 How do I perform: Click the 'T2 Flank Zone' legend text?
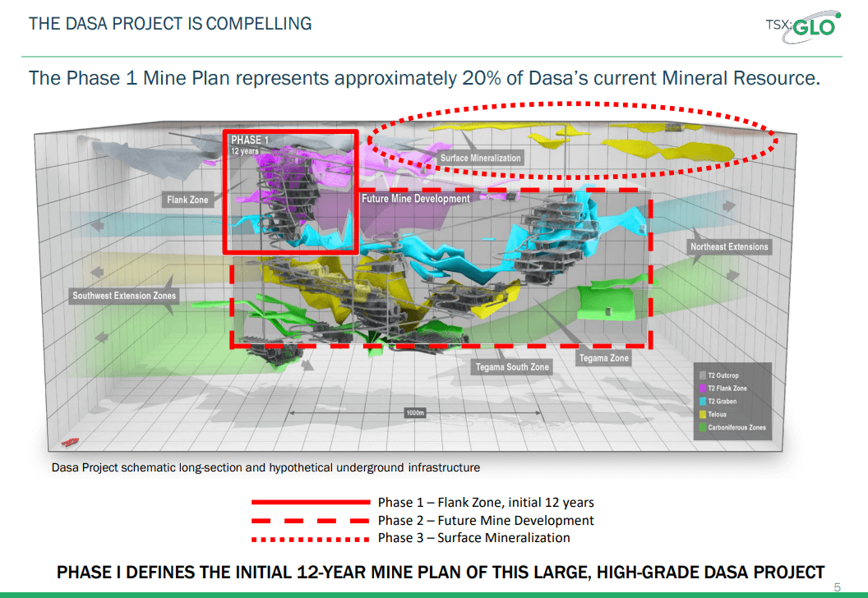[727, 389]
